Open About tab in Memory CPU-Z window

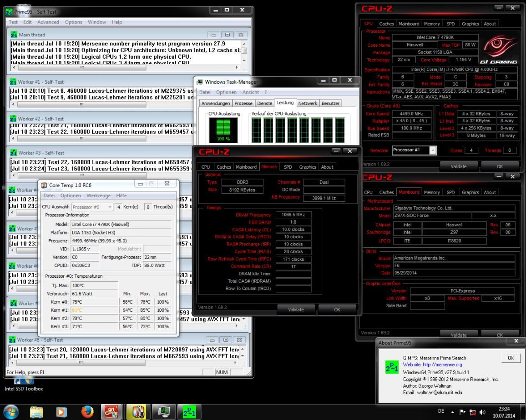327,167
